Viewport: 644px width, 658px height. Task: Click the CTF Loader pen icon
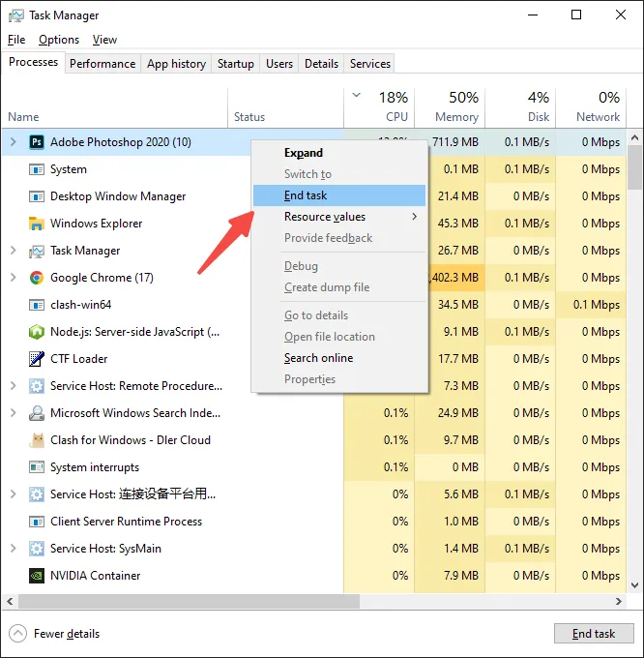tap(37, 359)
